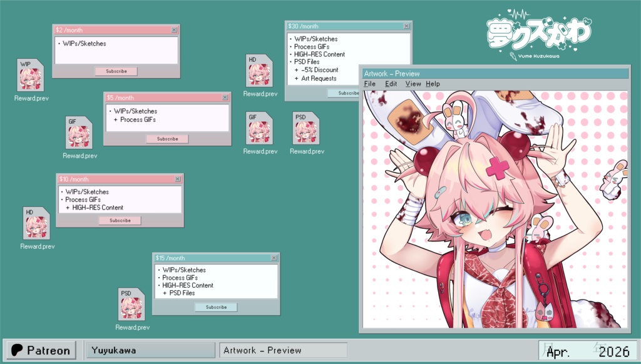This screenshot has width=641, height=364.
Task: Click the '$5 /month' window title
Action: pos(120,98)
